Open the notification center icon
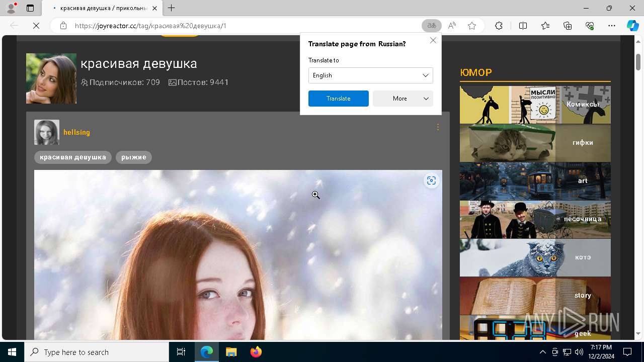The width and height of the screenshot is (644, 362). coord(627,352)
